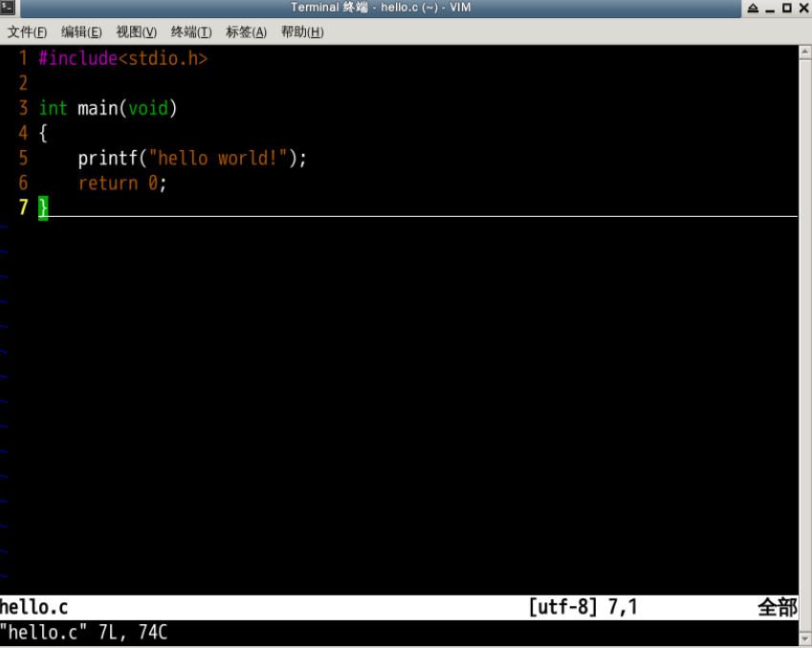Open the 帮助(H) menu

tap(301, 32)
